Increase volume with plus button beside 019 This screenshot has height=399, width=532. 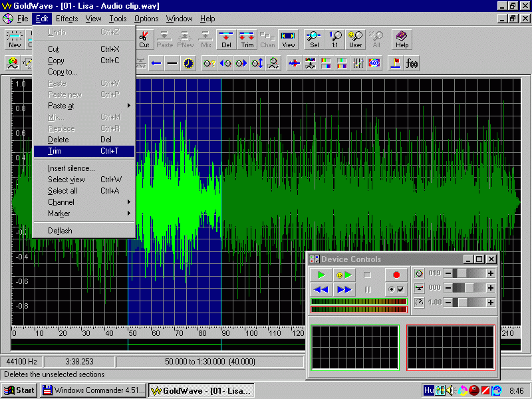point(490,273)
